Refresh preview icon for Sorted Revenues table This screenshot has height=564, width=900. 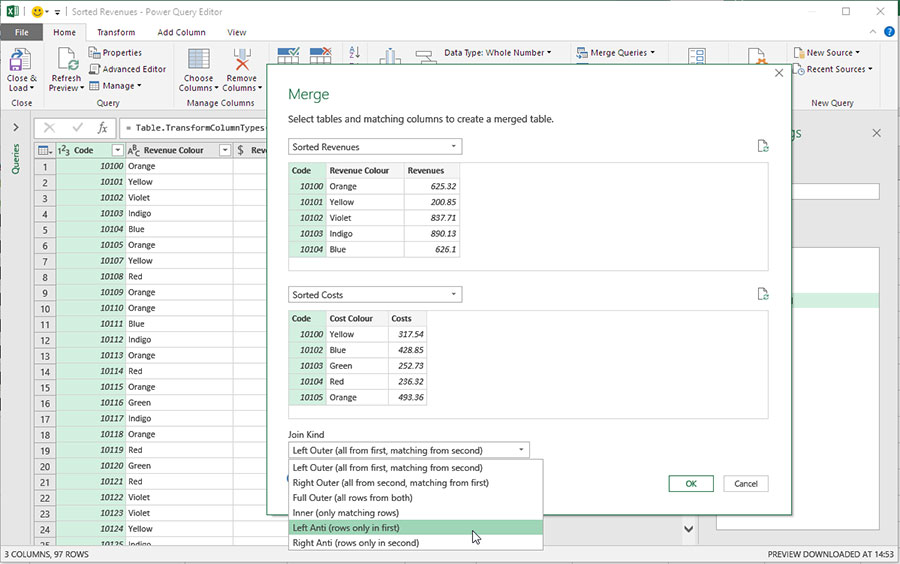pyautogui.click(x=762, y=146)
